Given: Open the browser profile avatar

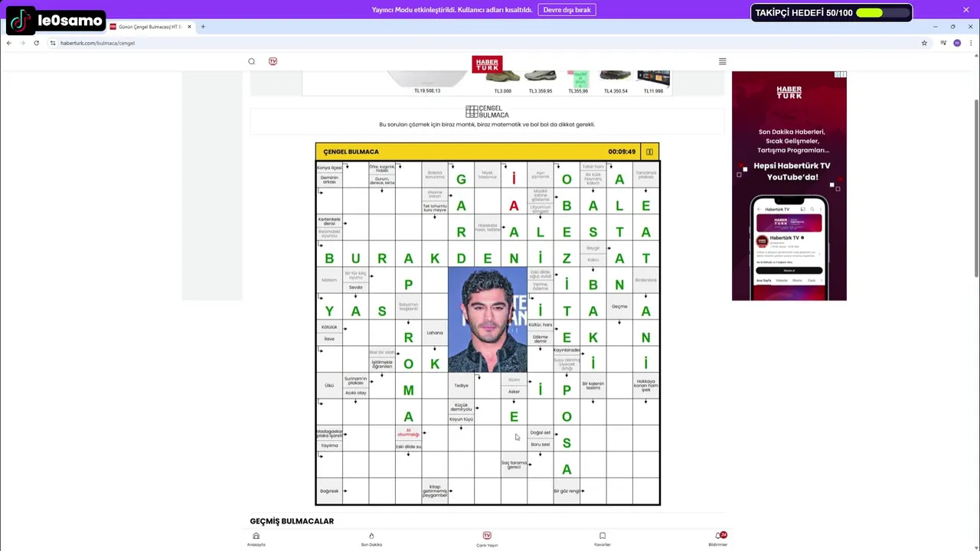Looking at the screenshot, I should (x=957, y=43).
